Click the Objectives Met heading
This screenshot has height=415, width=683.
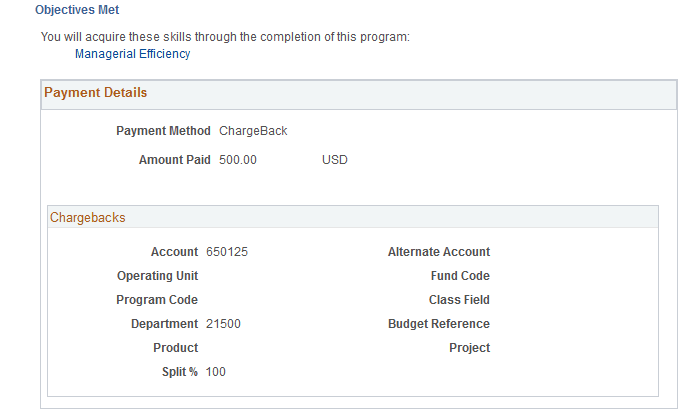(x=76, y=9)
